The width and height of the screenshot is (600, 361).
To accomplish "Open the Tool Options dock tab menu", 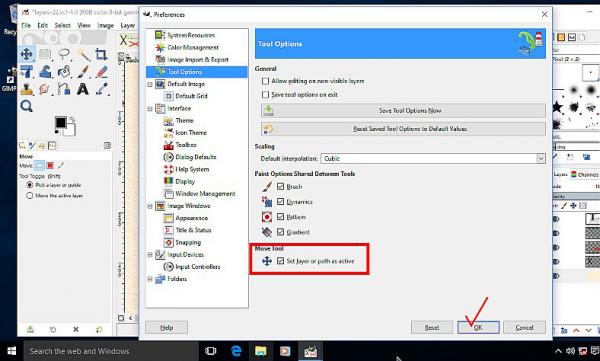I will tap(107, 145).
